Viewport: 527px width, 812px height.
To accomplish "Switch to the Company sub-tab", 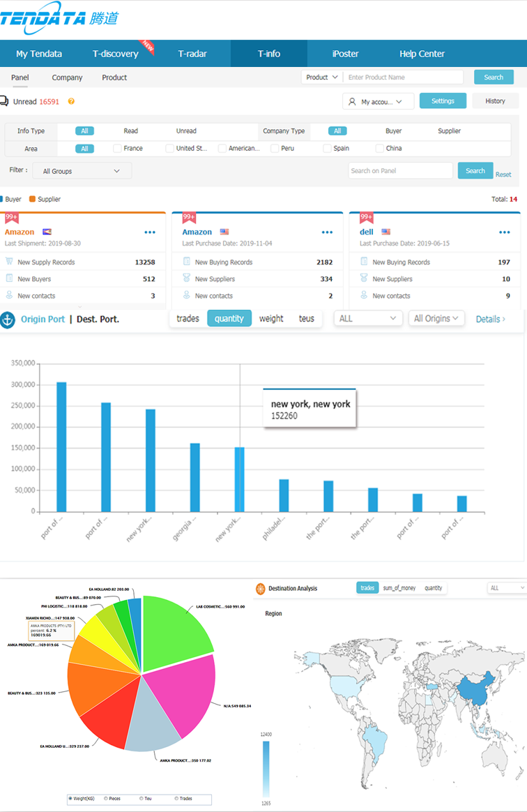I will (68, 77).
